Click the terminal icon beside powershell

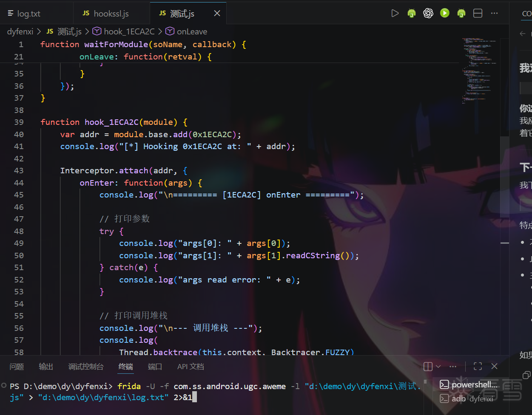444,384
